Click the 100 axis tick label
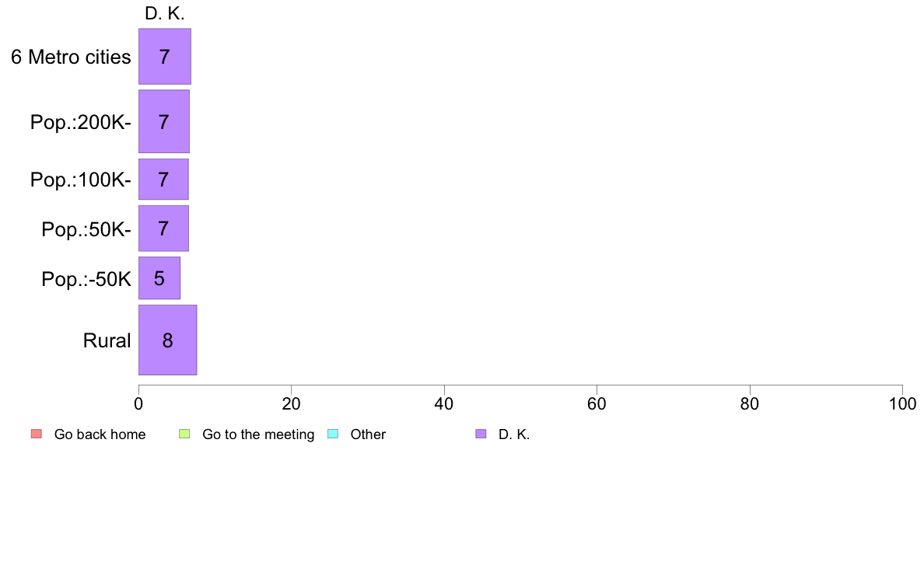 click(x=902, y=403)
